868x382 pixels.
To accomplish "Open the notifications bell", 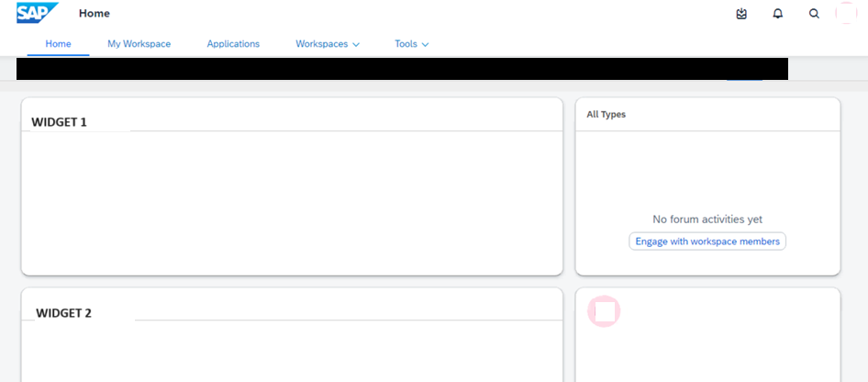I will 778,14.
